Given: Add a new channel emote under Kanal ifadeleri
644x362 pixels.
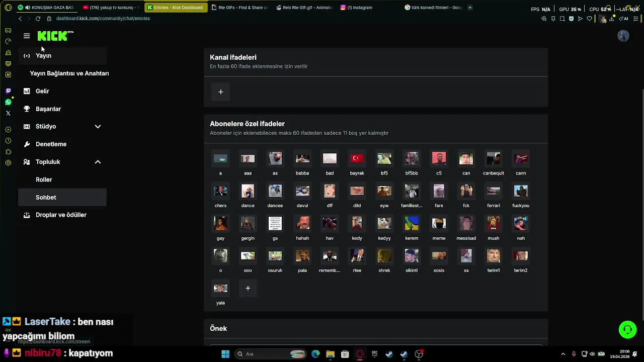Looking at the screenshot, I should point(220,92).
